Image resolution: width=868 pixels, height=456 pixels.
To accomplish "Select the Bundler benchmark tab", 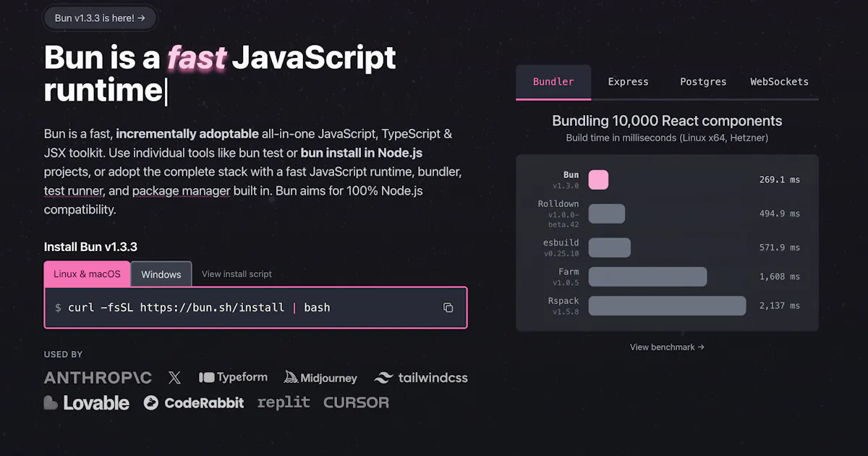I will point(553,82).
